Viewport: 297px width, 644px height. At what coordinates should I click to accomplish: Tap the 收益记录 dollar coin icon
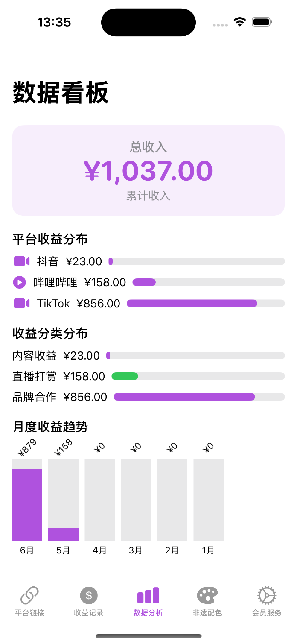[89, 595]
